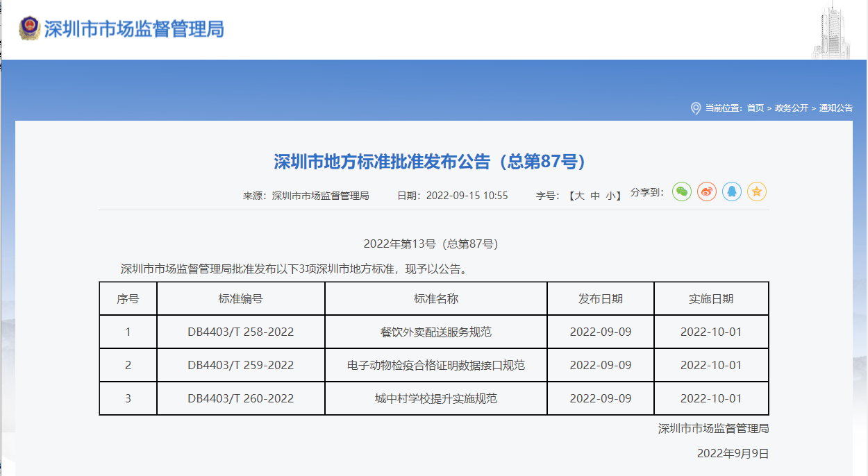Share to Qzone via yellow star icon

pos(757,192)
